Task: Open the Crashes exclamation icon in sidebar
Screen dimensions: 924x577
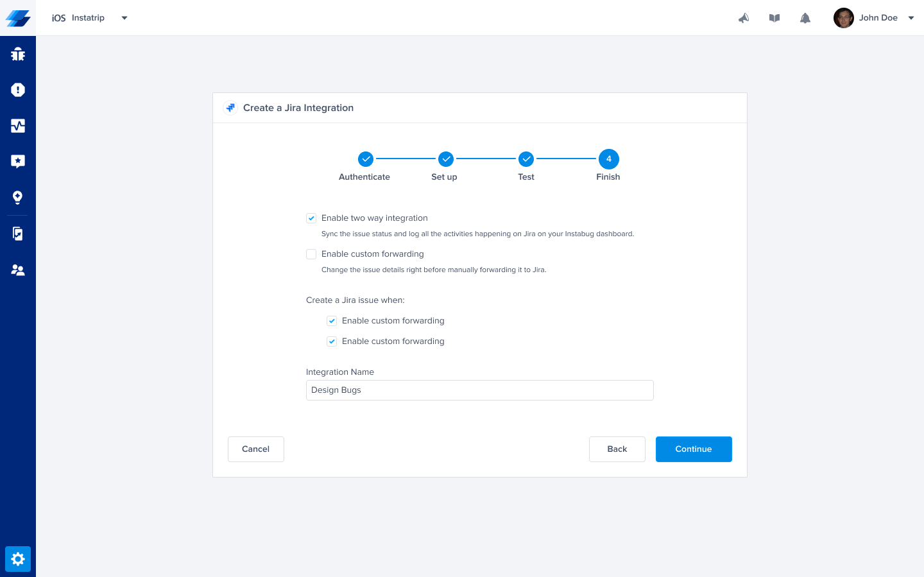Action: 18,90
